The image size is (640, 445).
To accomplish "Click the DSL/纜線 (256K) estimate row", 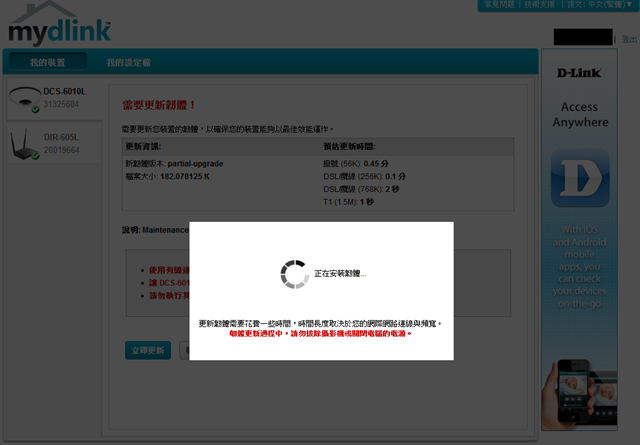I will point(364,176).
